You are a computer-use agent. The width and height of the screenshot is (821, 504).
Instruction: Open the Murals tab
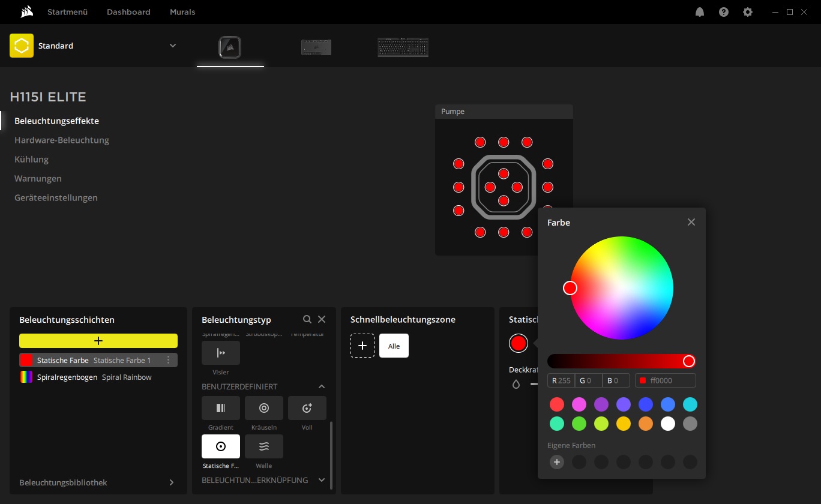182,12
